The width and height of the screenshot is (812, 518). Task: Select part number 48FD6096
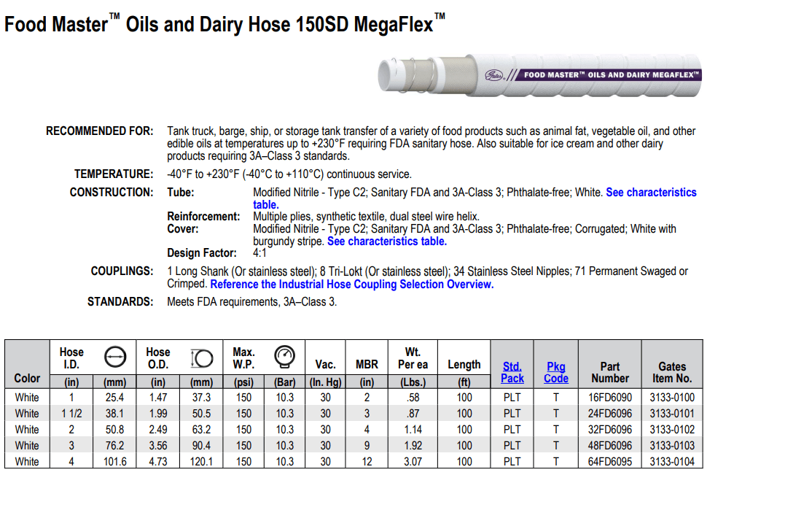coord(609,446)
